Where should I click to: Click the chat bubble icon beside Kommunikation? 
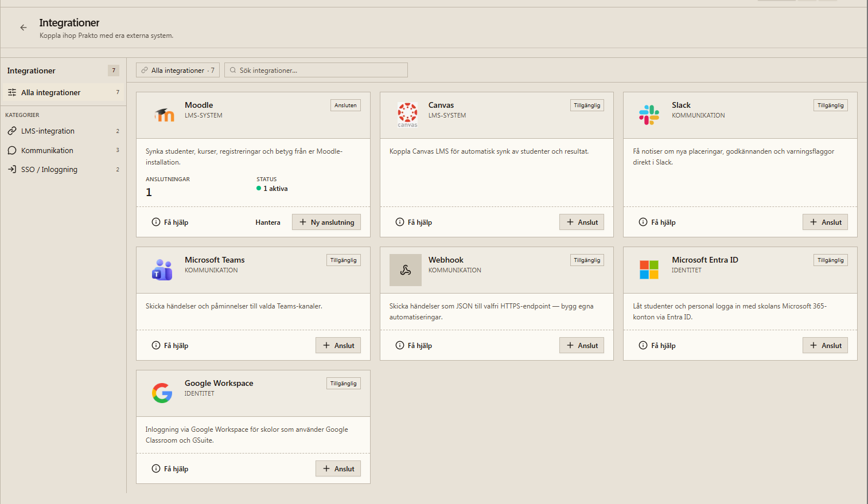[12, 150]
